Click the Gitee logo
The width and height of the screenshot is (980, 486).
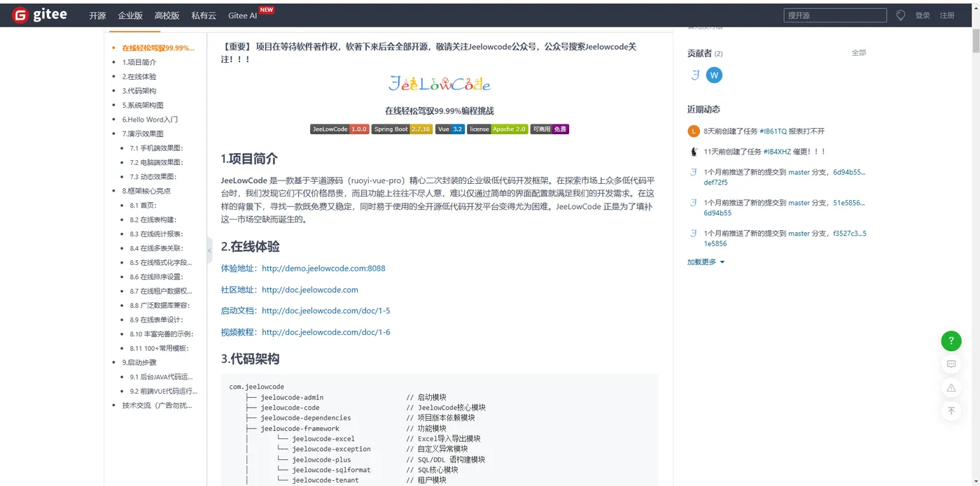40,14
